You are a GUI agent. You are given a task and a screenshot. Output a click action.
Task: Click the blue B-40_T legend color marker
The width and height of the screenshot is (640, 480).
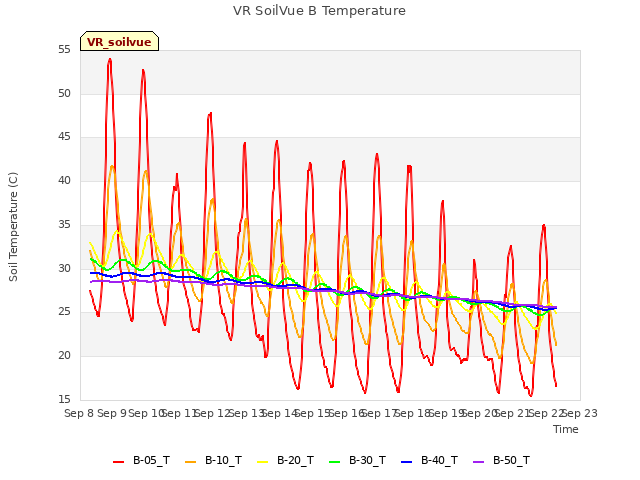tap(407, 462)
